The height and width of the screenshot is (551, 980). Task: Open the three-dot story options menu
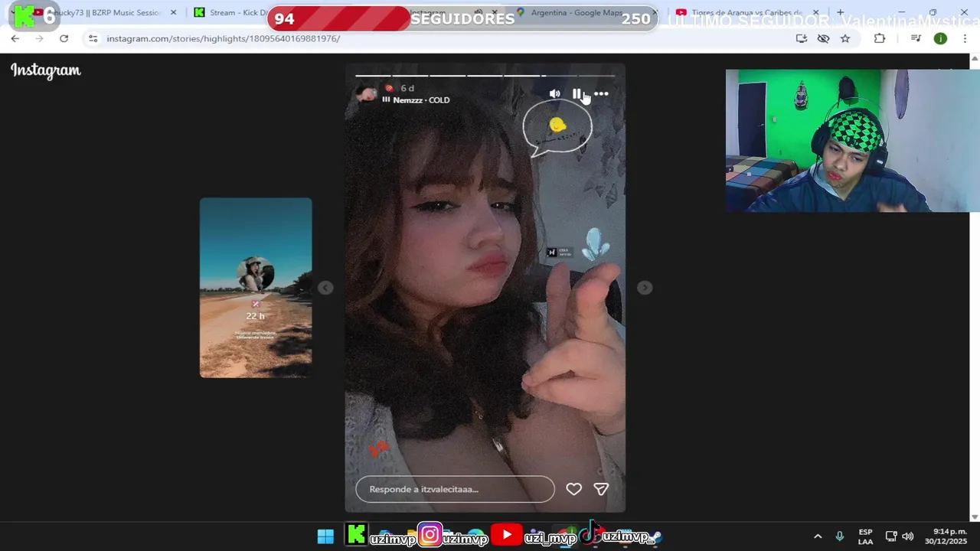pyautogui.click(x=601, y=94)
